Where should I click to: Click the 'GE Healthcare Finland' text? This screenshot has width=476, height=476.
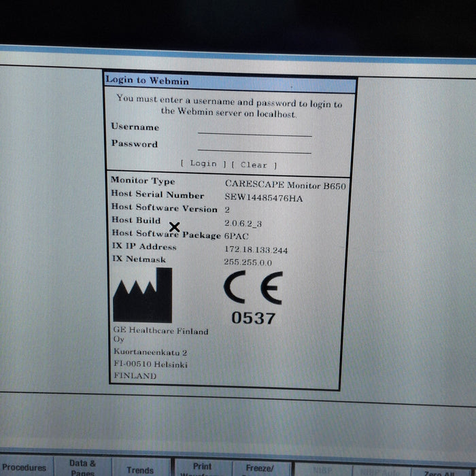coord(161,330)
